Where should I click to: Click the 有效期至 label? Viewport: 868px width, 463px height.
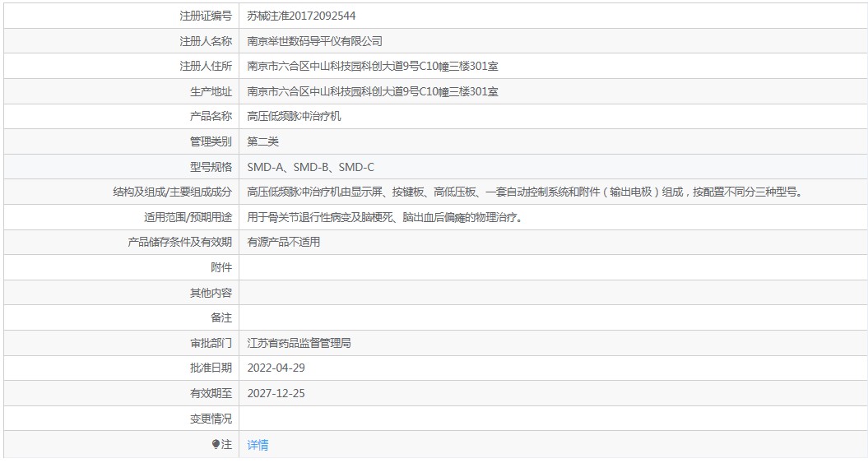[211, 393]
